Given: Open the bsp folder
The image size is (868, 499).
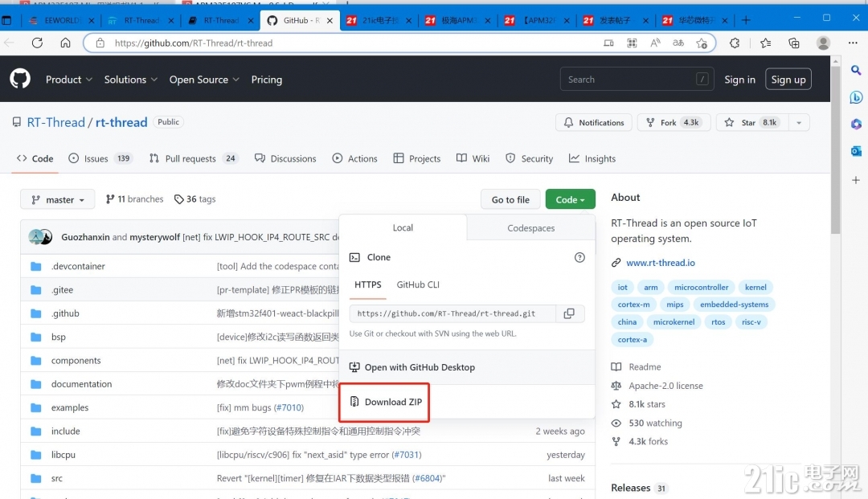Looking at the screenshot, I should 58,337.
